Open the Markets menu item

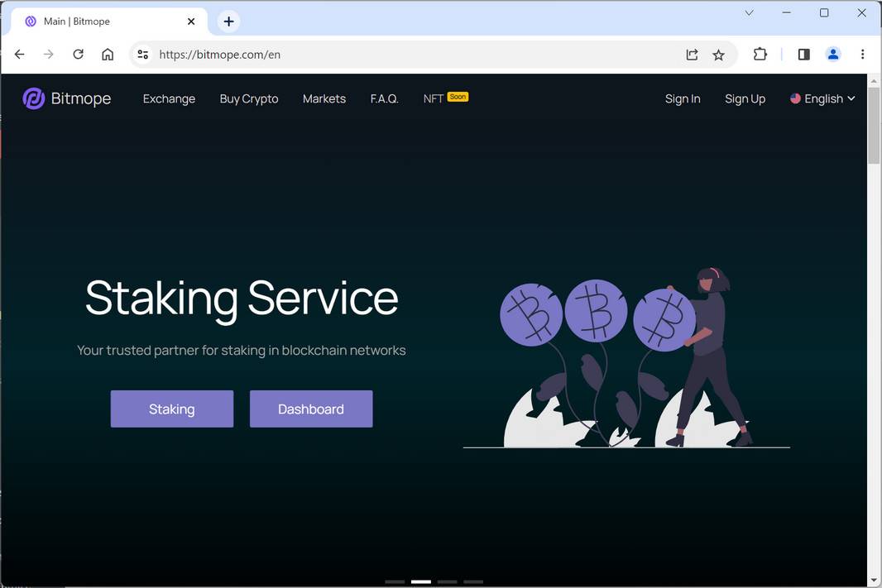click(324, 98)
